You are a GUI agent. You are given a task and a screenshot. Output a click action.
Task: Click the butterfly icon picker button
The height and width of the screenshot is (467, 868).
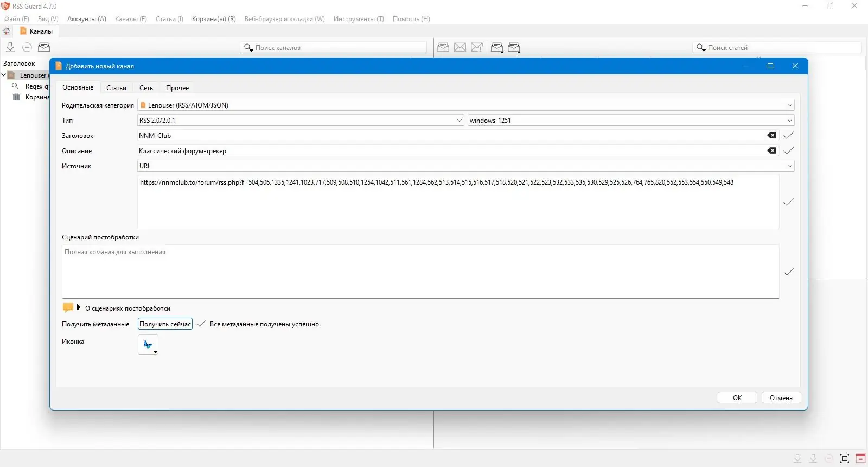coord(148,344)
